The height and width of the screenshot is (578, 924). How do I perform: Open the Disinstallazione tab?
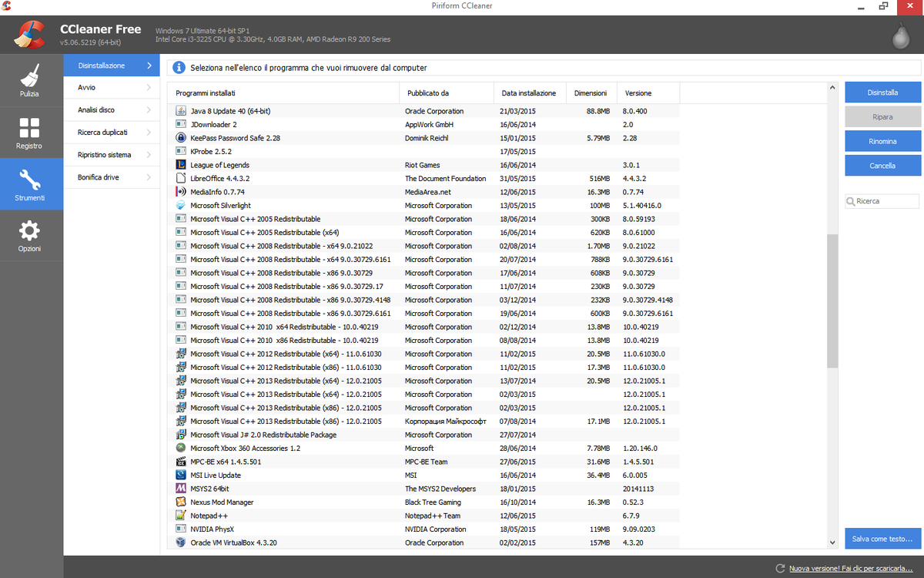[x=112, y=66]
